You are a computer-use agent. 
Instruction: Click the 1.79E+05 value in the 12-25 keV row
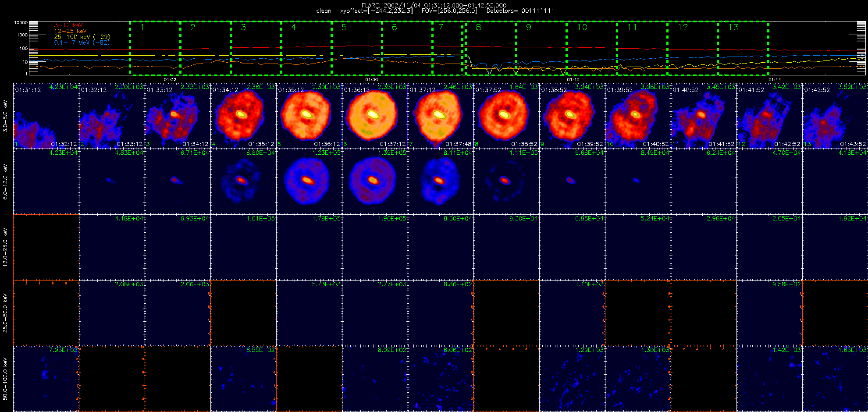point(327,218)
